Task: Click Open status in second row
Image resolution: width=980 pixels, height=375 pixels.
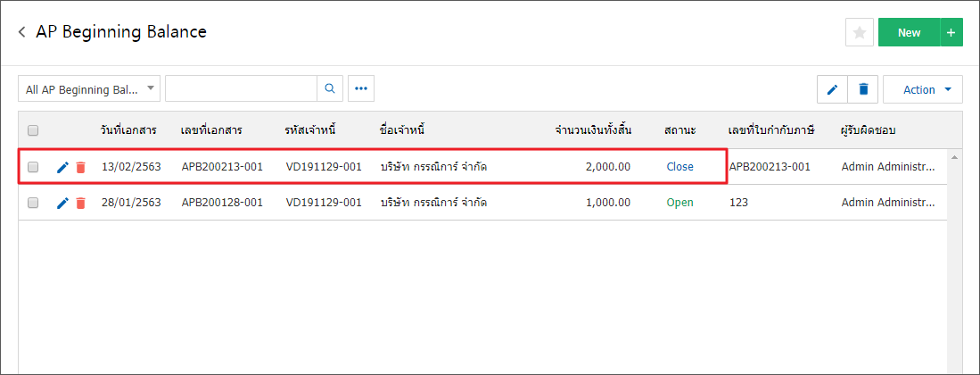Action: (680, 203)
